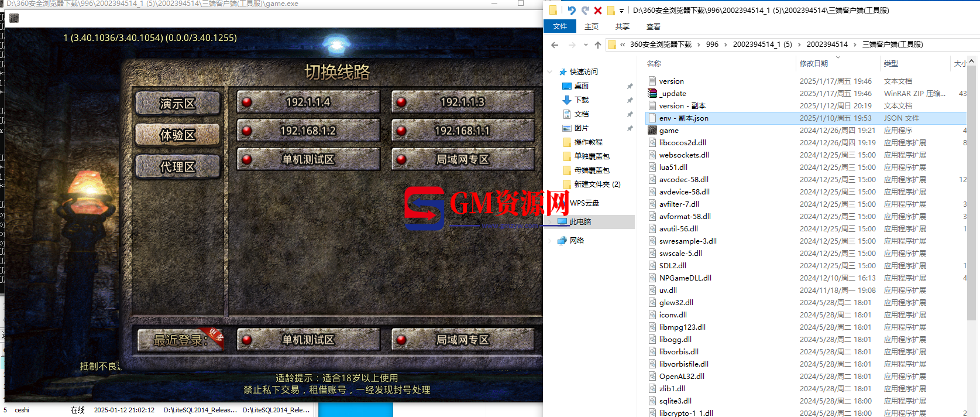Click the redo icon in Explorer quick access toolbar
Viewport: 980px width, 417px height.
[585, 10]
